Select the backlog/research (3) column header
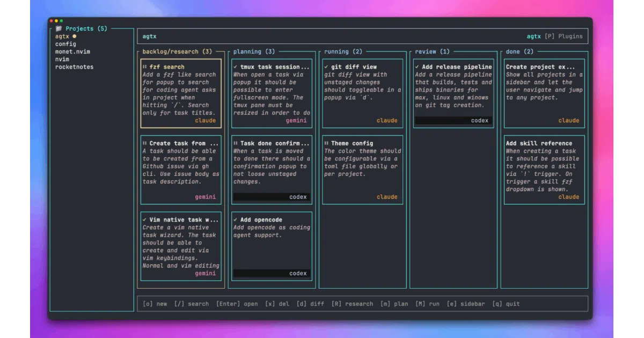Screen dimensions: 644x338 177,52
